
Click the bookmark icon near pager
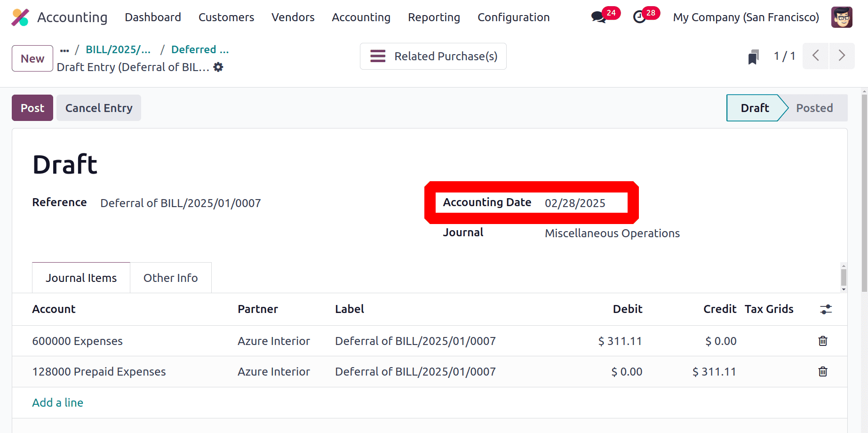pyautogui.click(x=753, y=57)
